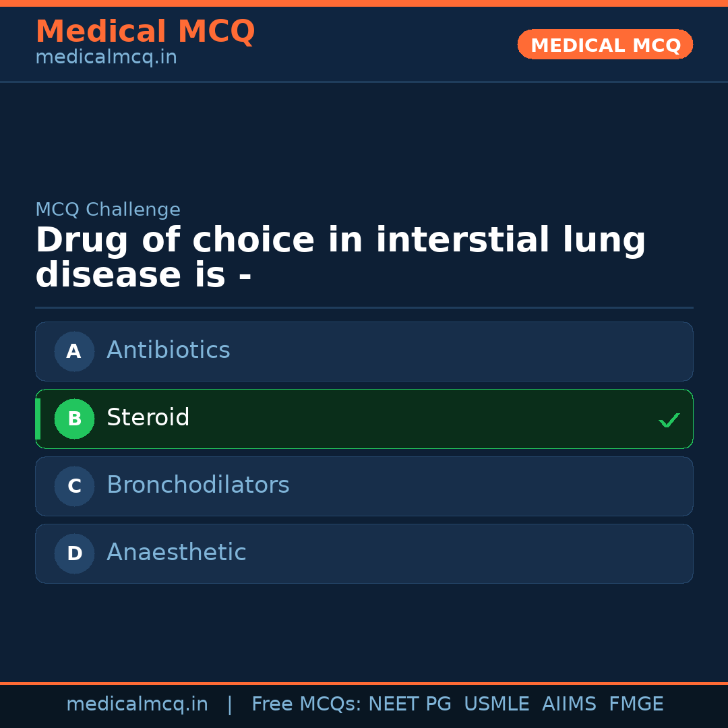The image size is (728, 728).
Task: Click the letter D circle badge
Action: click(74, 553)
